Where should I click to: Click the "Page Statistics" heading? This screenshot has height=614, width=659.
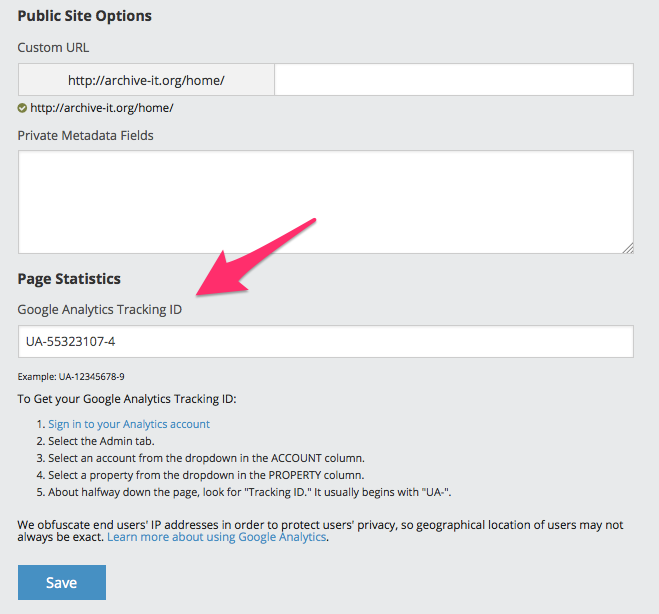(x=69, y=279)
